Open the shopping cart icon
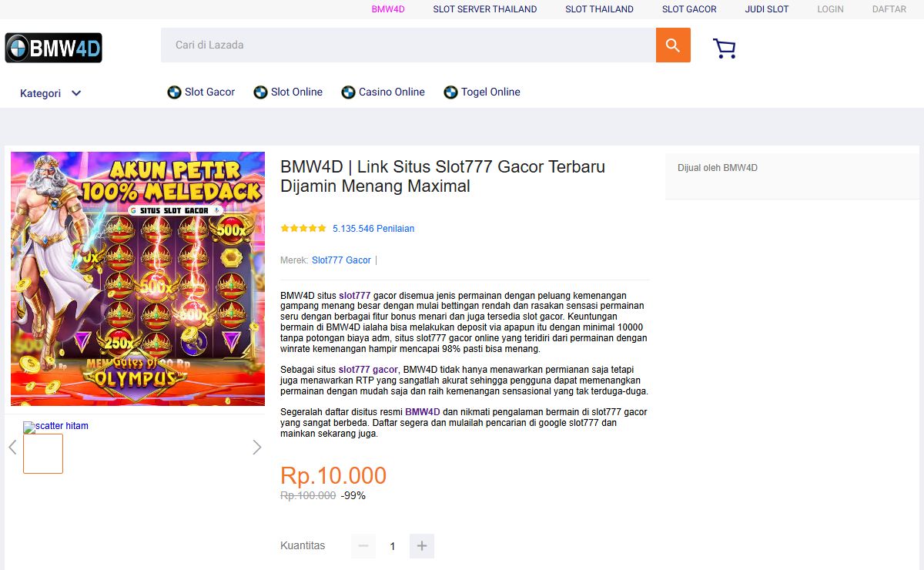 [724, 49]
